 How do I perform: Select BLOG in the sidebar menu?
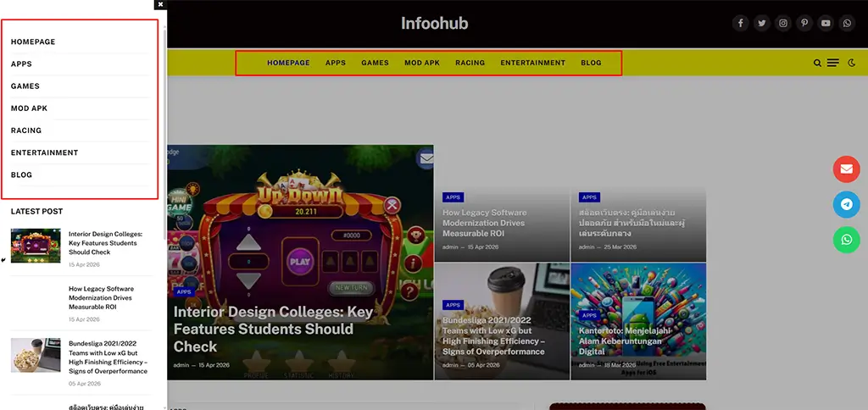21,175
